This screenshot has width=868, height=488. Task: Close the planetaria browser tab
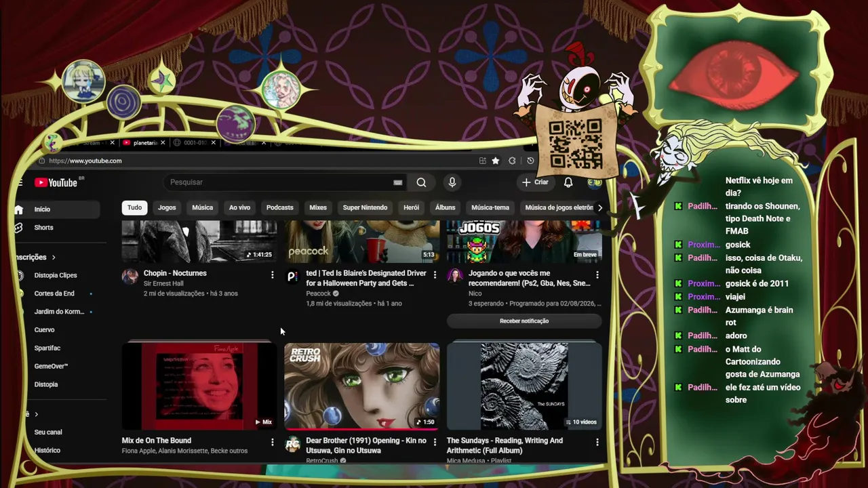(163, 143)
